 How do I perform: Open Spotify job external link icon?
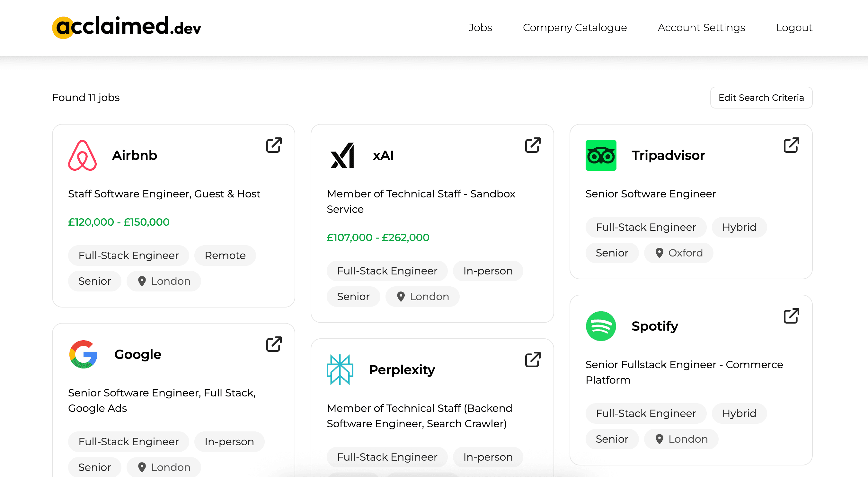click(x=791, y=316)
